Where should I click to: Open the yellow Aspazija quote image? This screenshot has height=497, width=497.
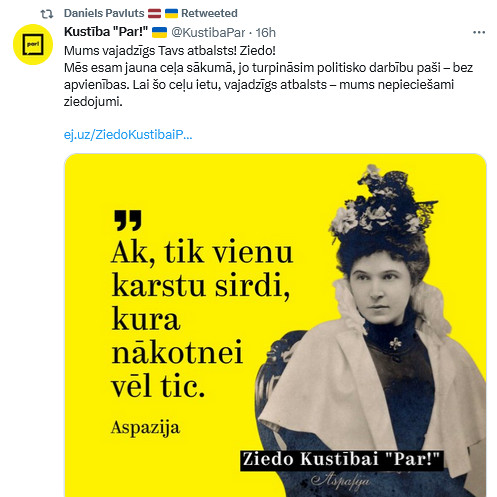275,325
